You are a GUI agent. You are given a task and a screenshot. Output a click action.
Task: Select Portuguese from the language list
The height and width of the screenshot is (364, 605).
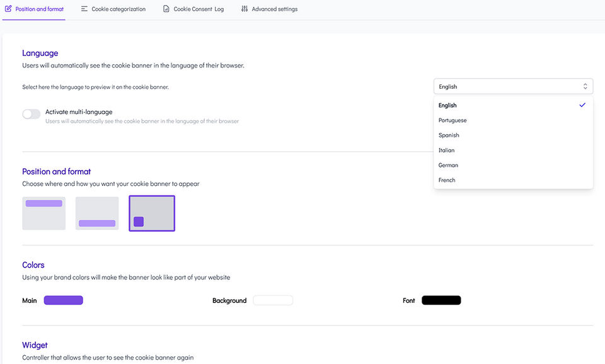[x=452, y=120]
